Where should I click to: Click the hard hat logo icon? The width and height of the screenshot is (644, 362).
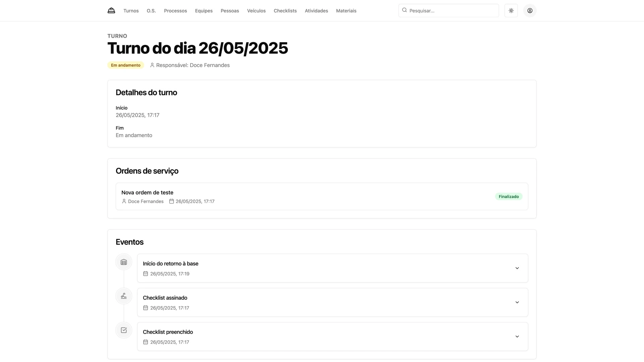111,10
